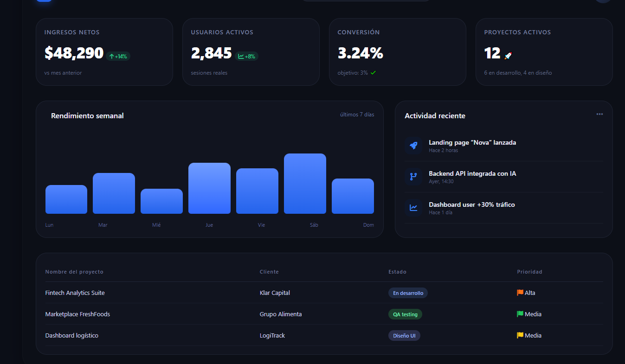The height and width of the screenshot is (364, 625).
Task: Click the LogiTrack client cell
Action: point(272,336)
